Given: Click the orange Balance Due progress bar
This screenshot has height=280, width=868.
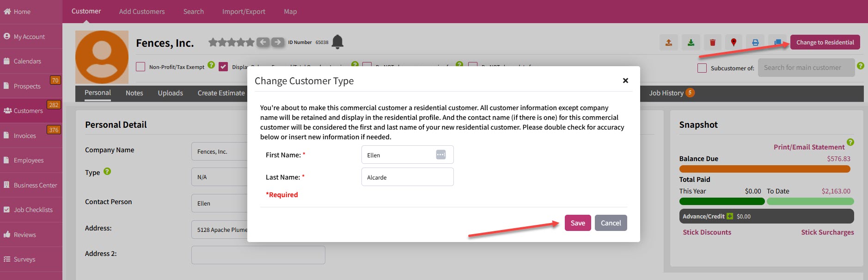Looking at the screenshot, I should [764, 169].
